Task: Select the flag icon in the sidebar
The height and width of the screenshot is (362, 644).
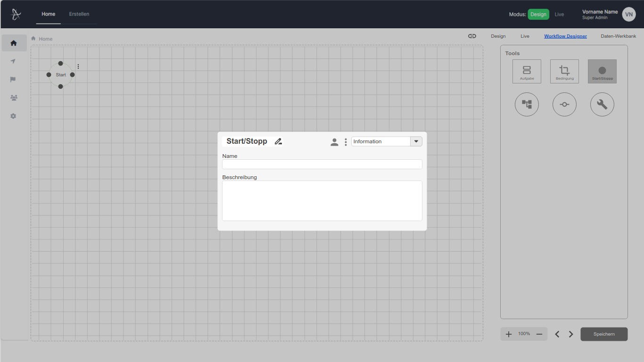Action: [x=13, y=79]
